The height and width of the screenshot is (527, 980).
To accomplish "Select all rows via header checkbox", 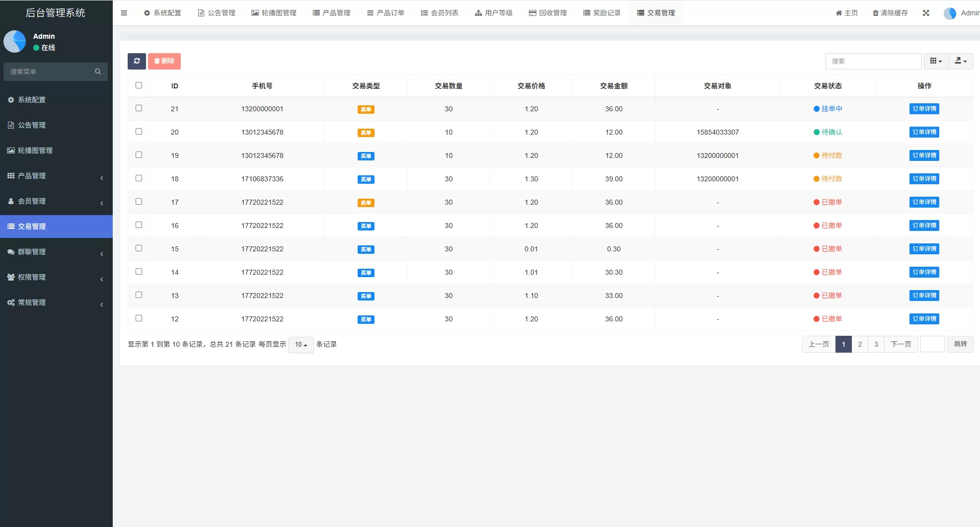I will (139, 85).
